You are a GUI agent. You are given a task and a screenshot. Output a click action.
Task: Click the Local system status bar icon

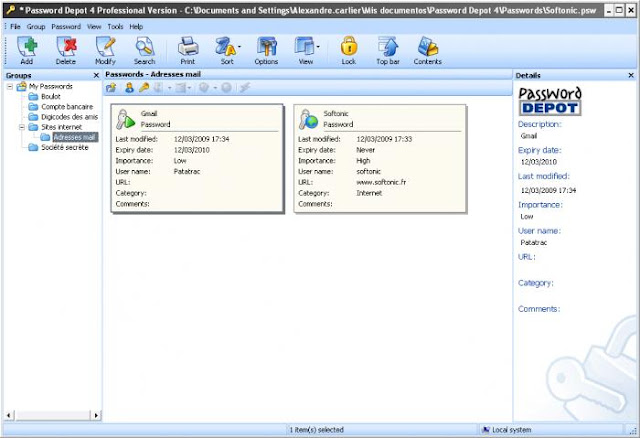tap(486, 429)
